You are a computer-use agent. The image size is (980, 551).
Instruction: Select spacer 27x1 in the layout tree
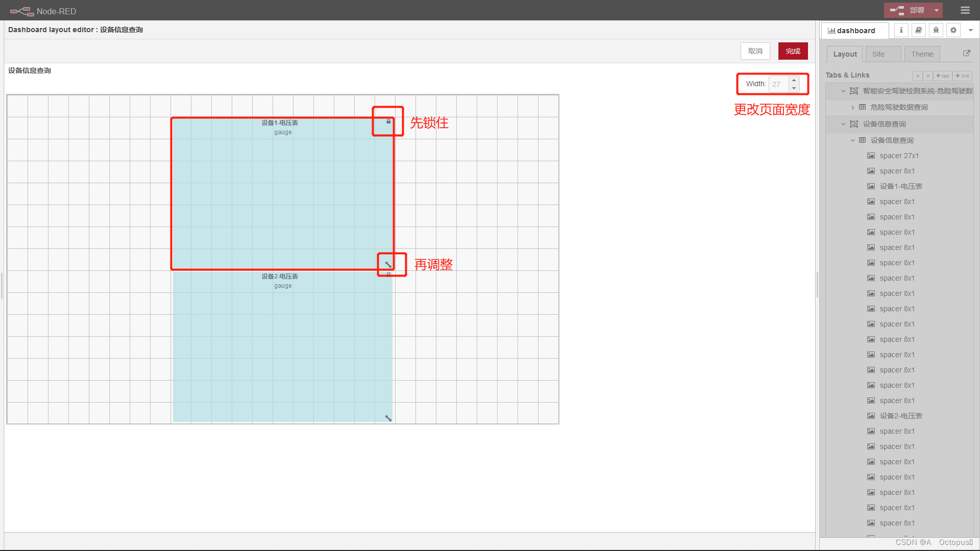899,156
